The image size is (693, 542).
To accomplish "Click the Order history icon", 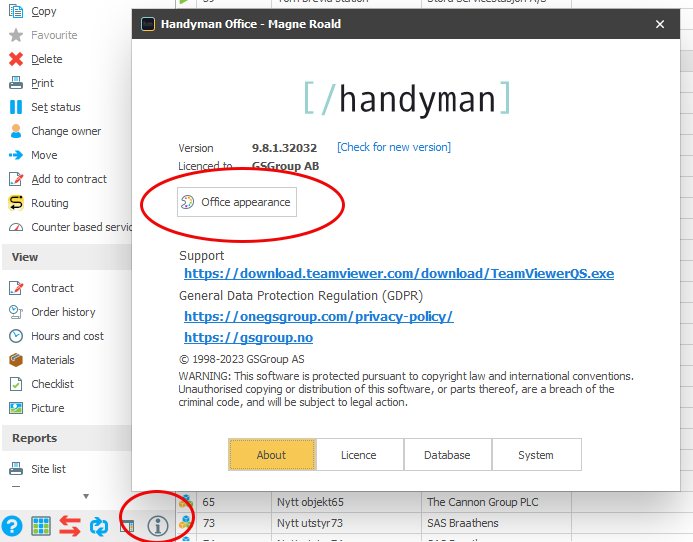I will [x=16, y=312].
